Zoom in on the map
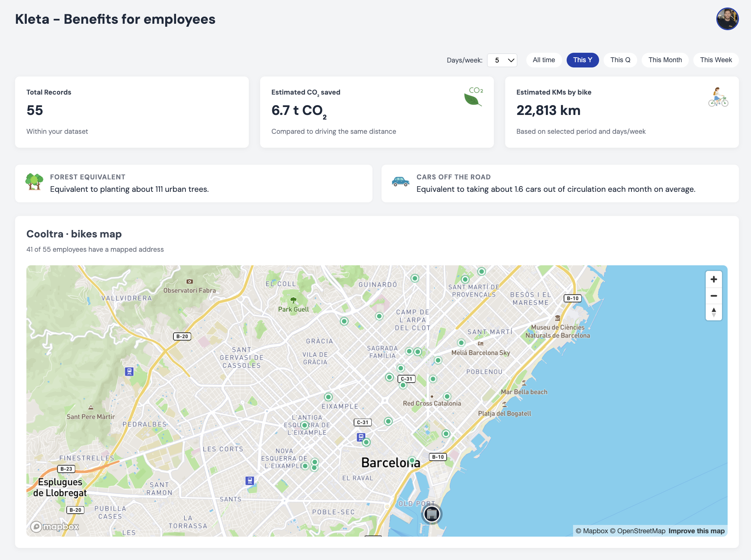Image resolution: width=751 pixels, height=560 pixels. coord(714,279)
